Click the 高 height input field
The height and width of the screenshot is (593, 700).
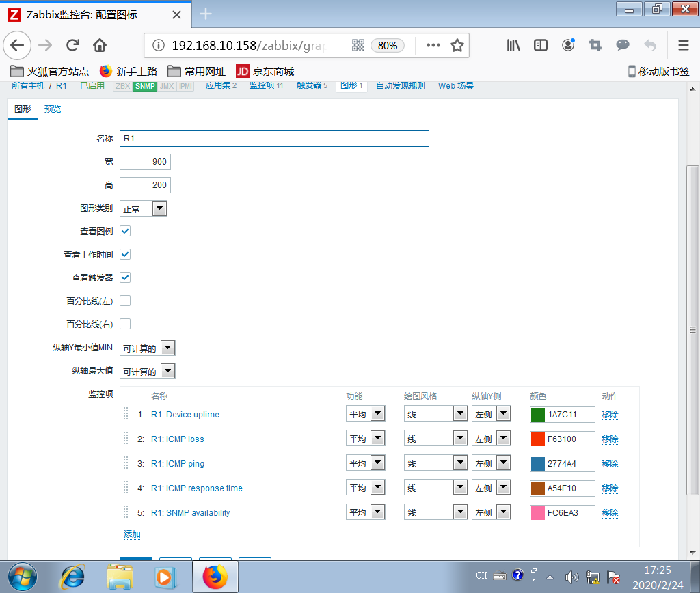[x=145, y=184]
